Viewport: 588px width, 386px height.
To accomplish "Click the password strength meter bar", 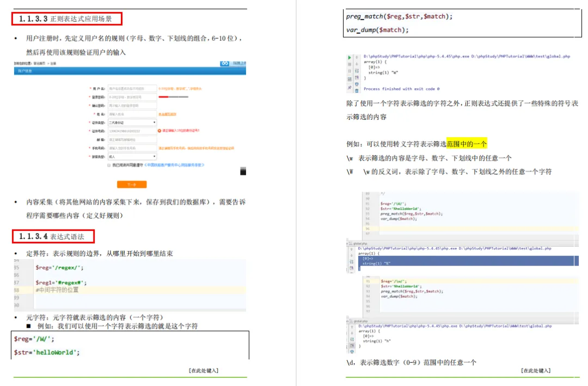I will click(173, 97).
